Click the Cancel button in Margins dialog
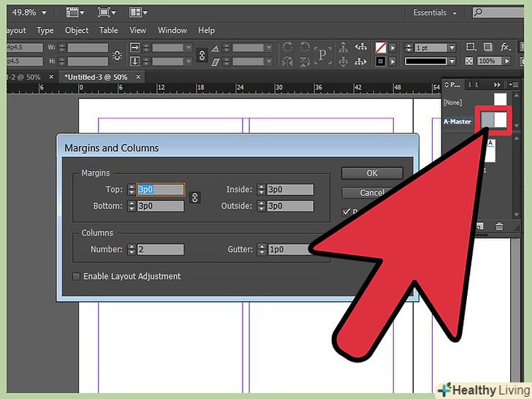This screenshot has width=532, height=399. (372, 193)
